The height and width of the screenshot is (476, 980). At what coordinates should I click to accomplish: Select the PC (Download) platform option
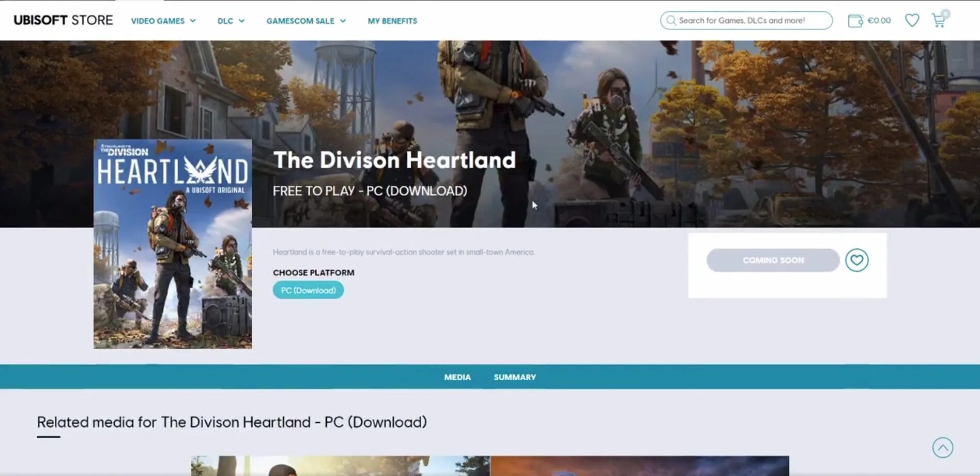tap(308, 290)
